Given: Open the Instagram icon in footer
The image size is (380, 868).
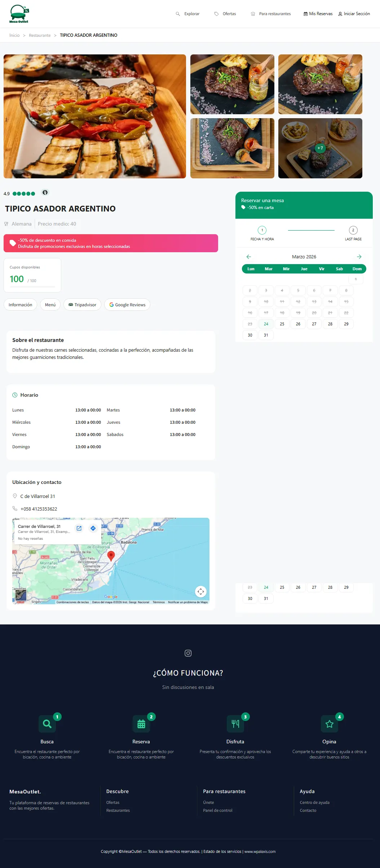Looking at the screenshot, I should point(188,653).
